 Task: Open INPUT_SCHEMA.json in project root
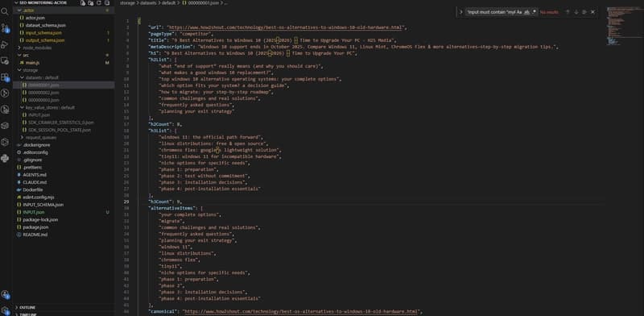[64, 205]
